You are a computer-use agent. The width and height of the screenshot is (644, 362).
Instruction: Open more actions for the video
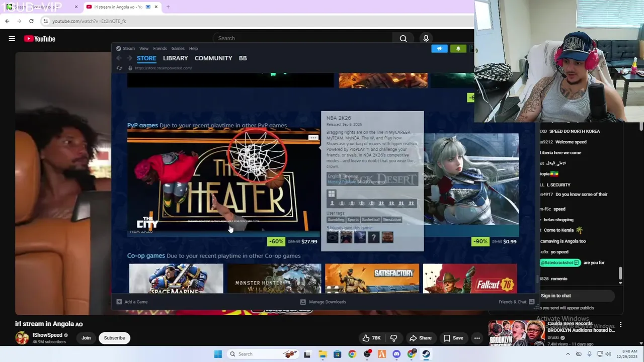(x=476, y=338)
